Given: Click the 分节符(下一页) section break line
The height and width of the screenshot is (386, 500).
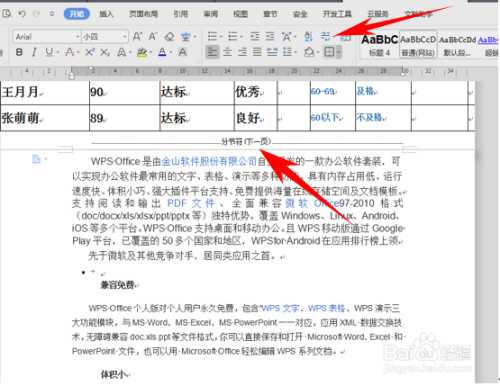Looking at the screenshot, I should (x=247, y=142).
